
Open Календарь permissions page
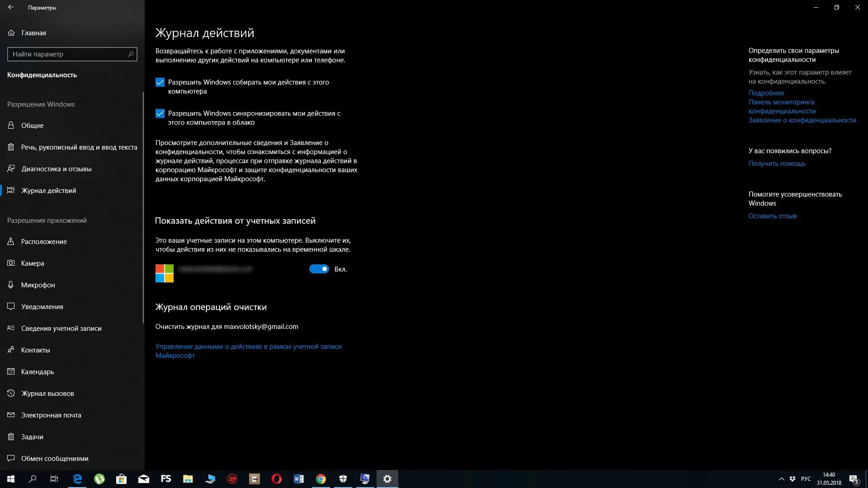pyautogui.click(x=38, y=372)
